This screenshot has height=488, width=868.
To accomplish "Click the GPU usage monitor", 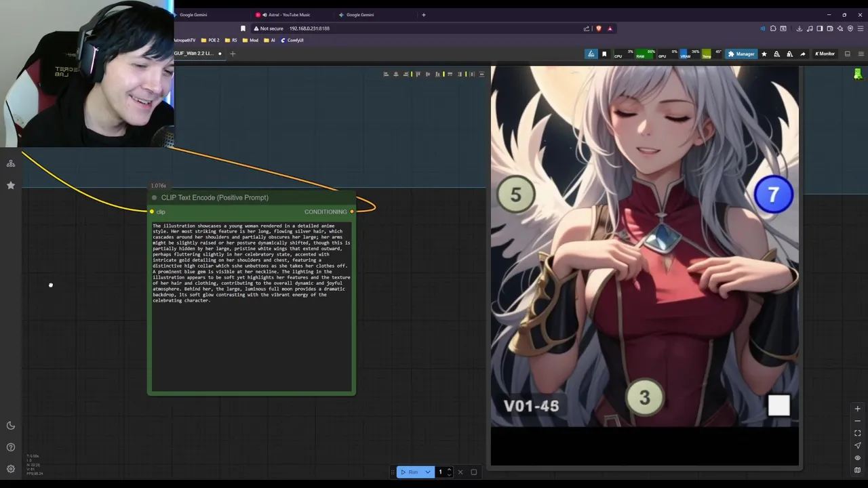I will point(667,54).
